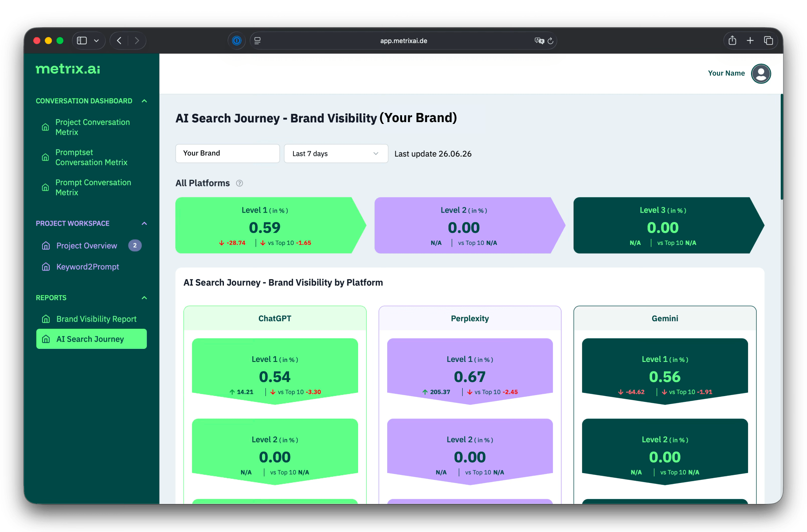The height and width of the screenshot is (532, 807).
Task: Click CONVERSATION DASHBOARD section header
Action: tap(84, 101)
